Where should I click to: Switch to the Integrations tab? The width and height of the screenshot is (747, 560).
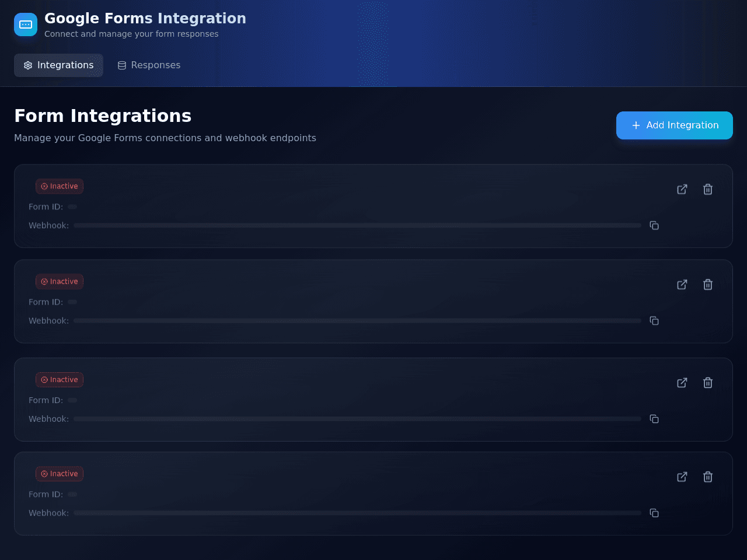[58, 65]
